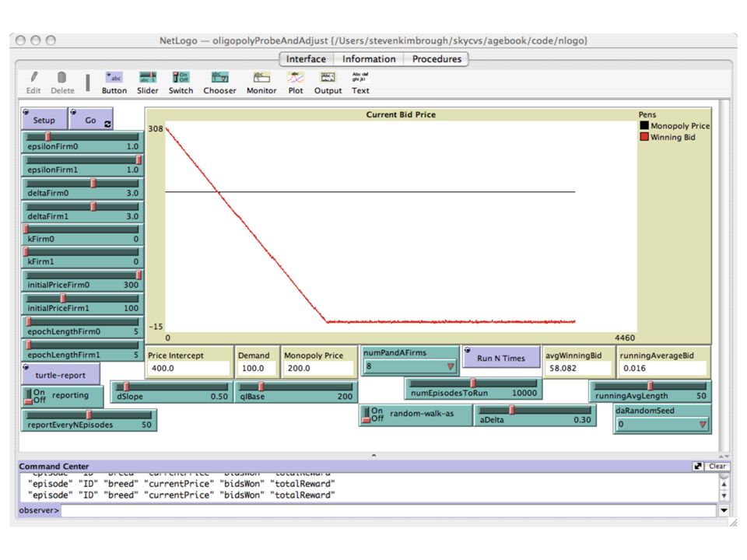Click the Go forever button
This screenshot has width=747, height=560.
click(91, 119)
